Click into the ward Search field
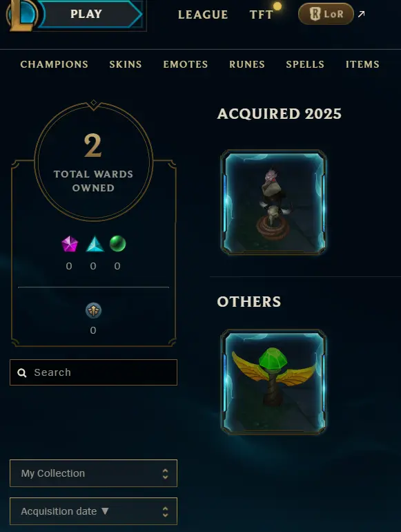Image resolution: width=401 pixels, height=532 pixels. (x=94, y=372)
